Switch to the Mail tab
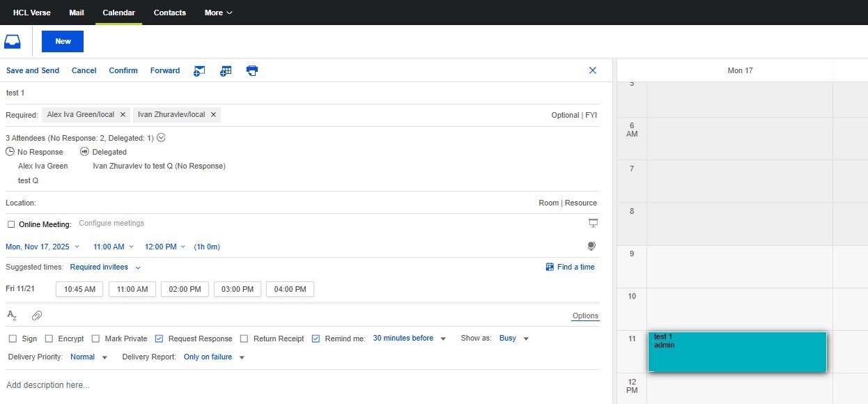Image resolution: width=868 pixels, height=404 pixels. [x=77, y=13]
